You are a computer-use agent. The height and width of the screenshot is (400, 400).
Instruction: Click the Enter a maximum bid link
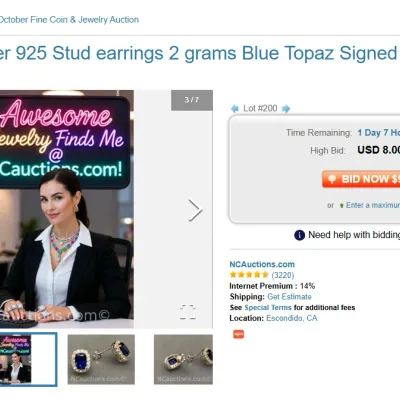pos(373,205)
